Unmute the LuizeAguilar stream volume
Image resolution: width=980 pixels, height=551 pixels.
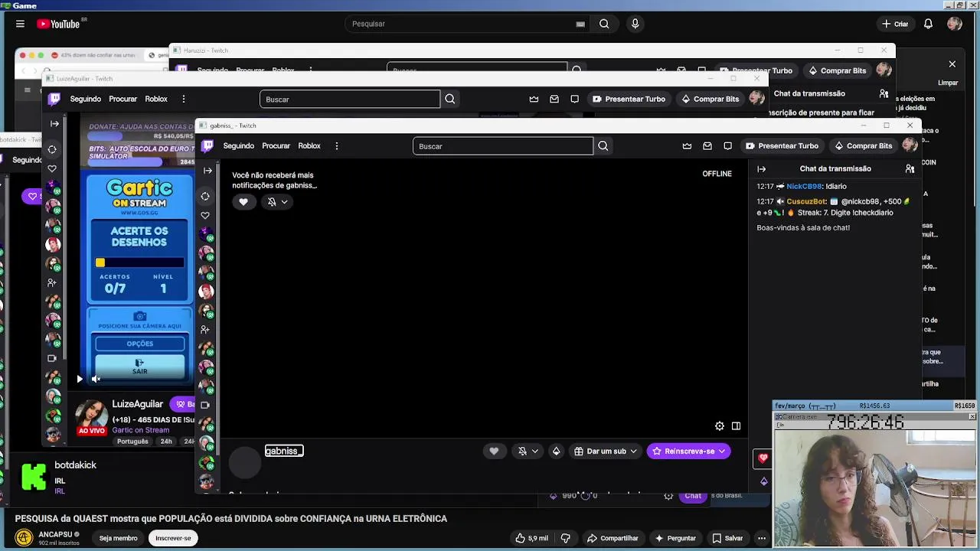pyautogui.click(x=96, y=379)
